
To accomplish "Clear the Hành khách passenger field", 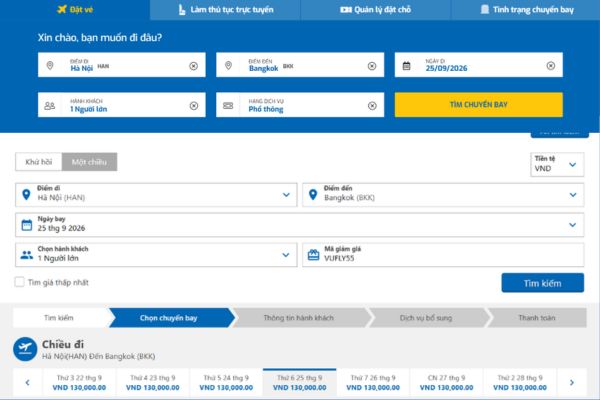I will (x=194, y=106).
